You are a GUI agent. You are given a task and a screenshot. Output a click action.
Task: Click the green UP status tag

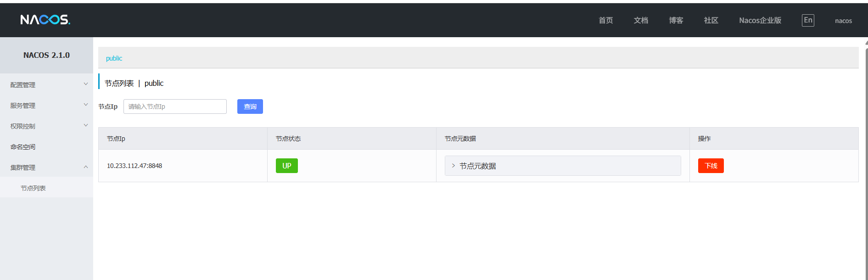[x=286, y=166]
